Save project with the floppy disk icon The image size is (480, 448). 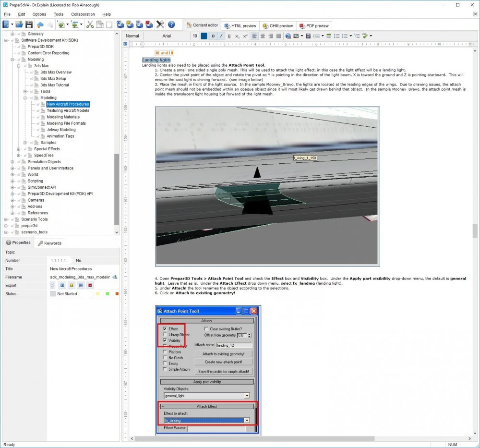tap(29, 24)
